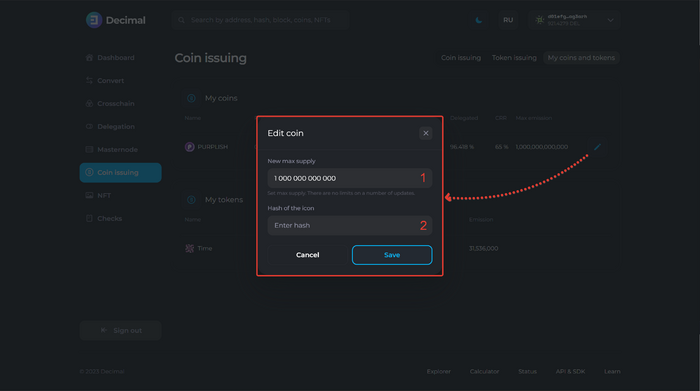Click the wallet avatar icon

540,20
